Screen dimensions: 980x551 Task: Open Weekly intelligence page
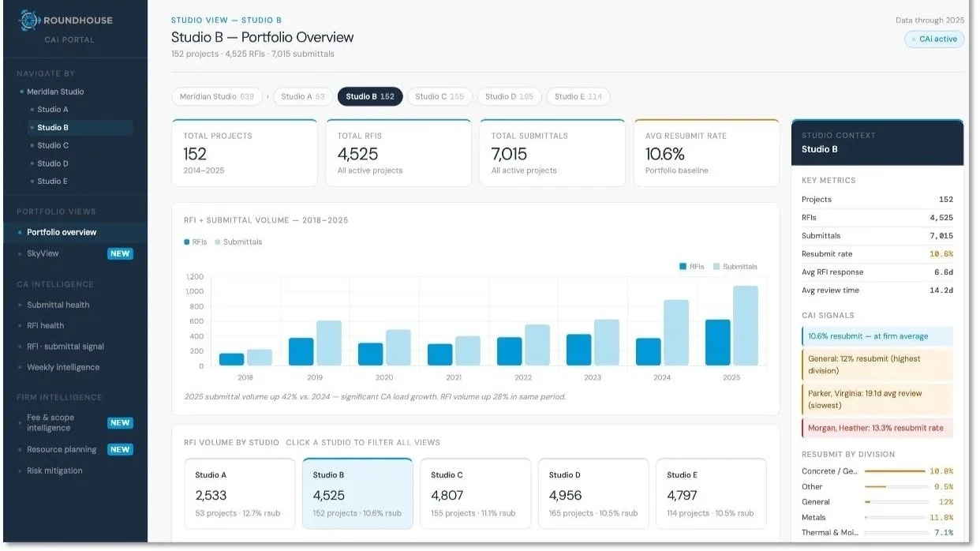click(x=63, y=367)
